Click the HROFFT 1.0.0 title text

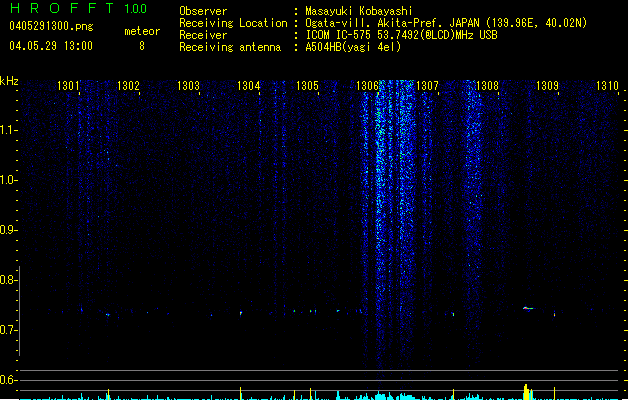pos(79,8)
